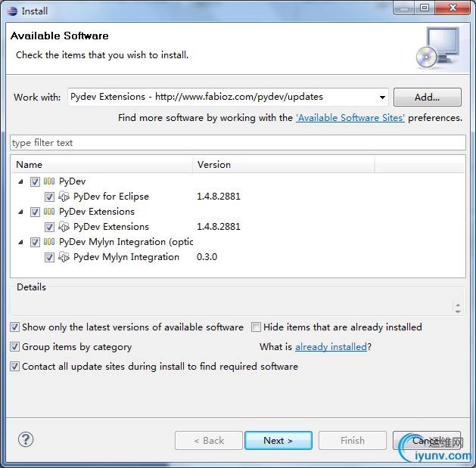476x468 pixels.
Task: Uncheck the PyDev category checkbox
Action: (35, 181)
